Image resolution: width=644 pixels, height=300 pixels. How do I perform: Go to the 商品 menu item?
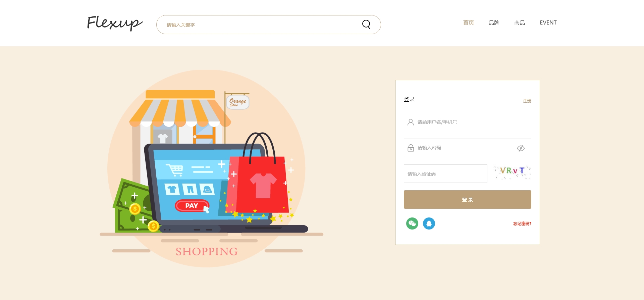pyautogui.click(x=520, y=22)
